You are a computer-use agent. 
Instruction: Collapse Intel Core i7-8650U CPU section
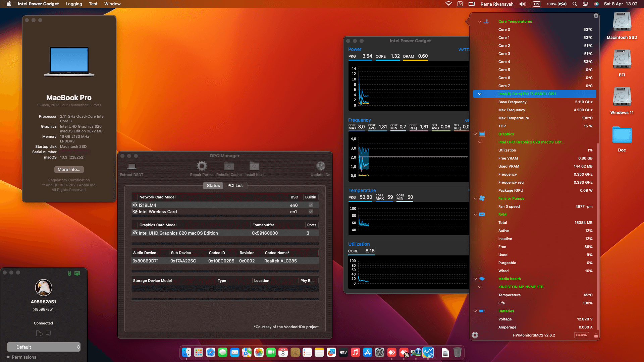click(x=480, y=94)
